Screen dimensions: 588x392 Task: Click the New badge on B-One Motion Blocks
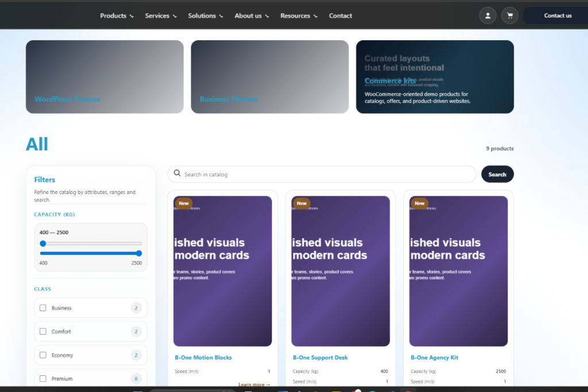coord(184,203)
